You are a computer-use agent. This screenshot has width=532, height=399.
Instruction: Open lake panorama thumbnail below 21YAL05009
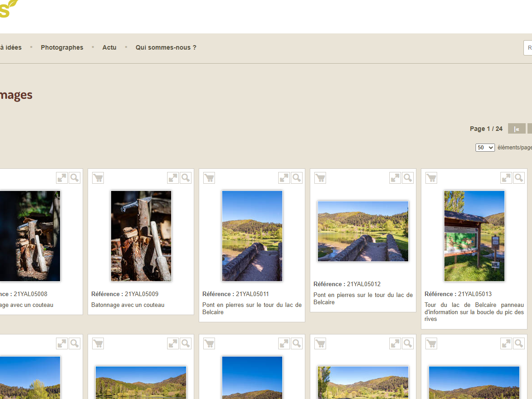141,382
